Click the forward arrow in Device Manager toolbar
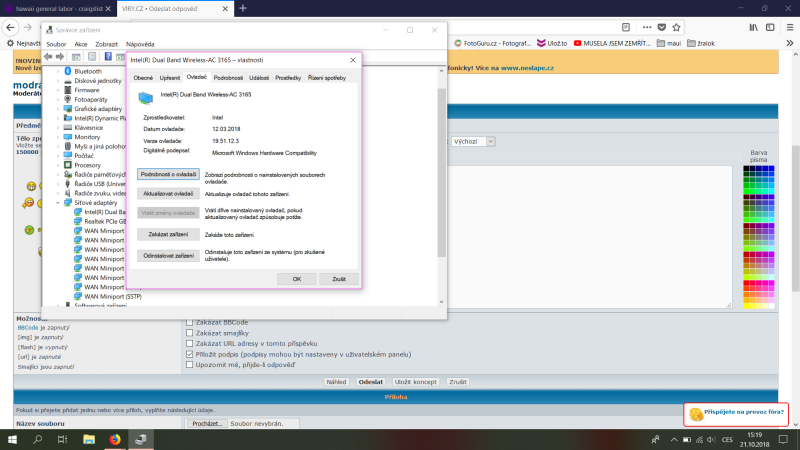This screenshot has height=450, width=800. pos(60,57)
